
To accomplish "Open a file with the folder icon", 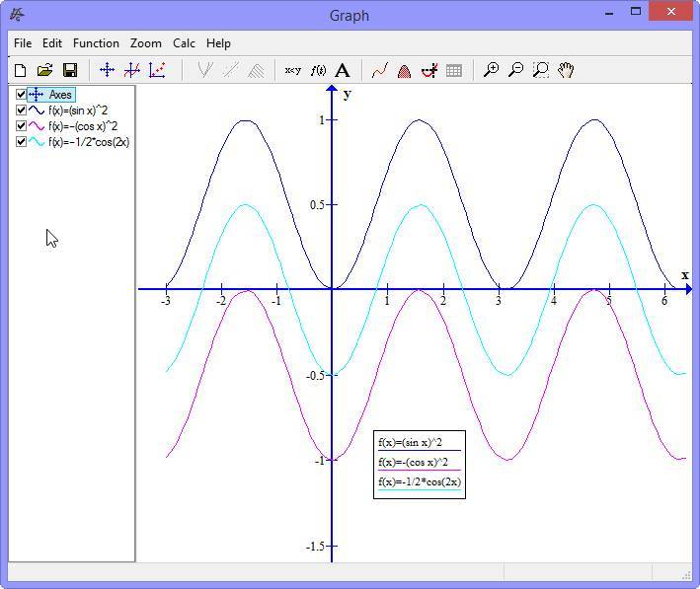I will (x=44, y=70).
